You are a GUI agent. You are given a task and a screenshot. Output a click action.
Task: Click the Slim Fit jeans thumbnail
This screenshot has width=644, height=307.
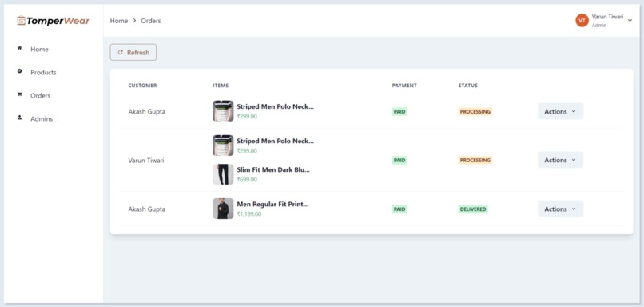click(223, 174)
